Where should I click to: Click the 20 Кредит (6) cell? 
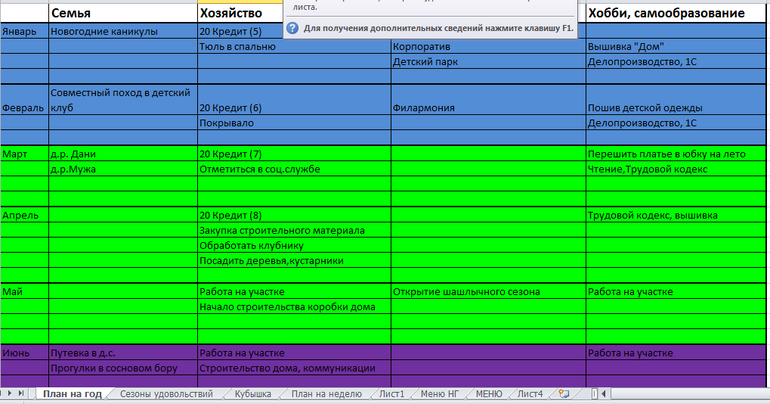(294, 100)
